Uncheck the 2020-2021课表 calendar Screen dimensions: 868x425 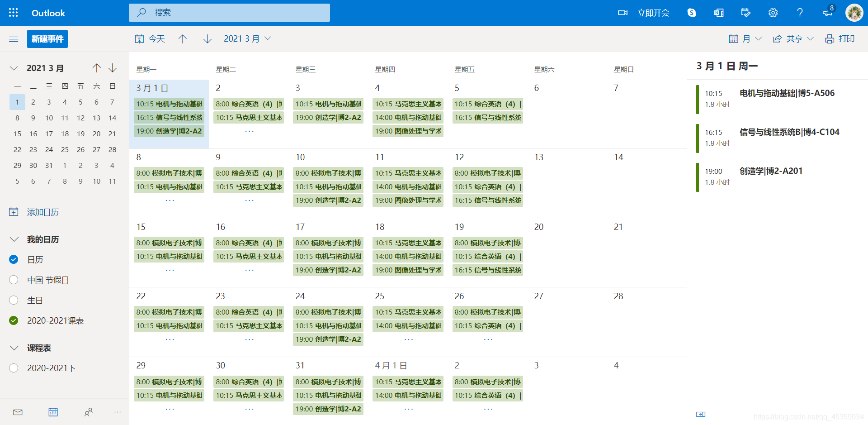coord(14,320)
